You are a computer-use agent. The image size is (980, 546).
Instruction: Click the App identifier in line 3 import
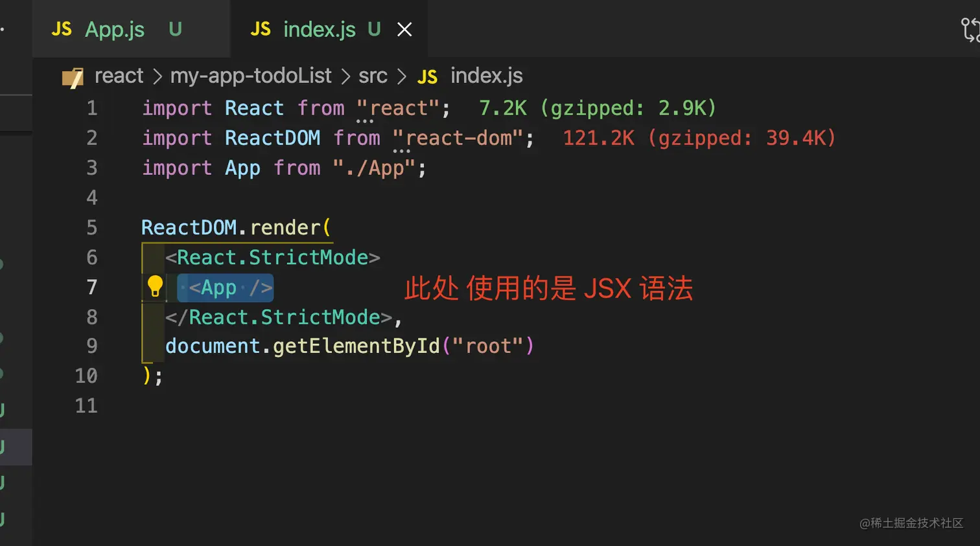242,168
